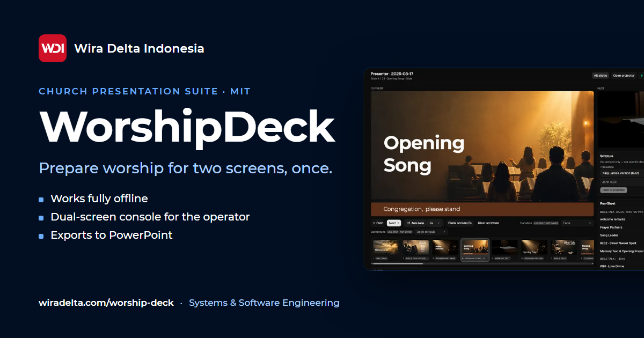Advance with the Next button
The width and height of the screenshot is (644, 338).
tap(394, 223)
